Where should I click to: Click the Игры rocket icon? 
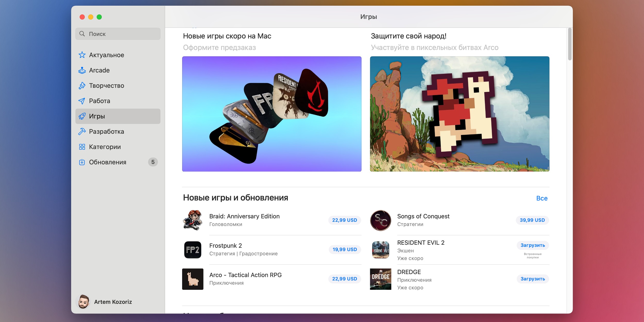pos(82,116)
